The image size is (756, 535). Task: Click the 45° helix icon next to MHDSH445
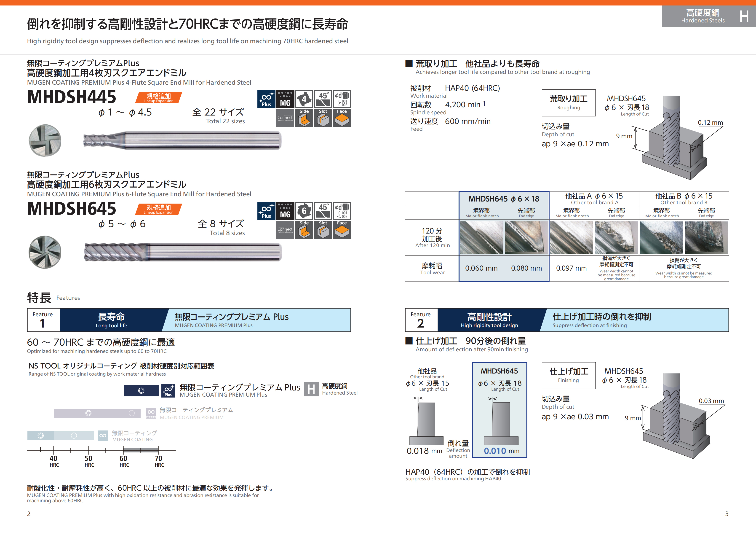click(x=323, y=99)
